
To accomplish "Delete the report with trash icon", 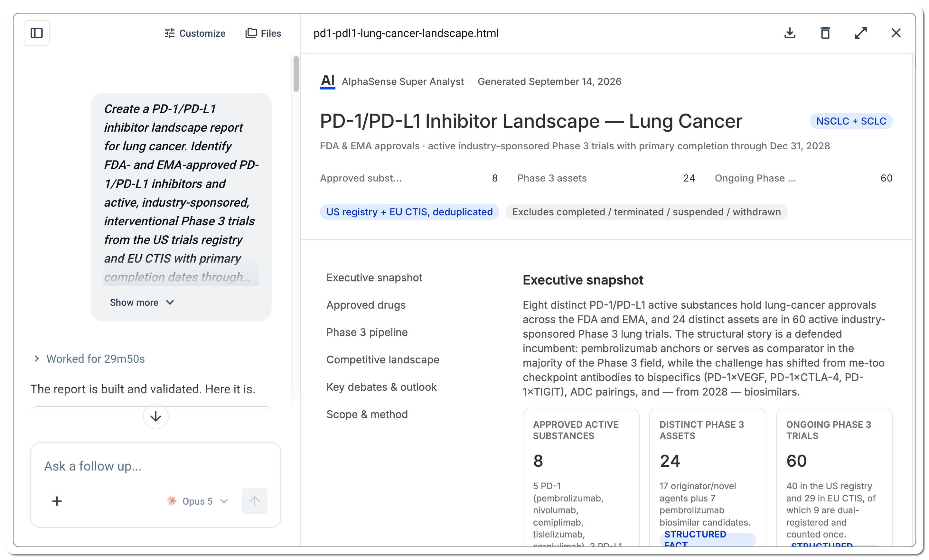I will click(825, 33).
